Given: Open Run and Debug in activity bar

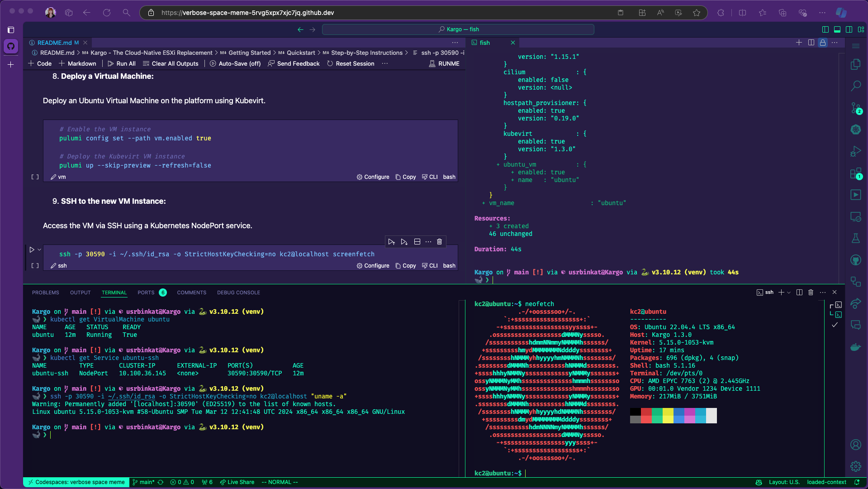Looking at the screenshot, I should (x=855, y=151).
